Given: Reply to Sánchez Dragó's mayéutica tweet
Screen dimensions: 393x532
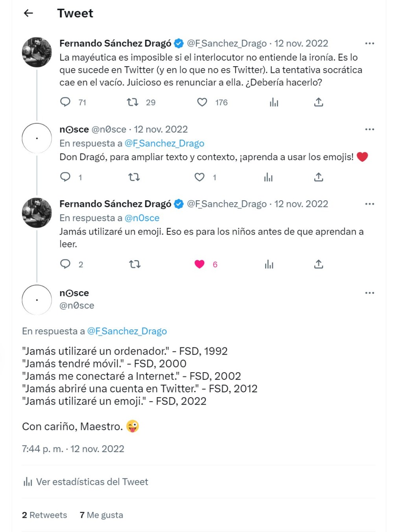Looking at the screenshot, I should click(x=65, y=102).
